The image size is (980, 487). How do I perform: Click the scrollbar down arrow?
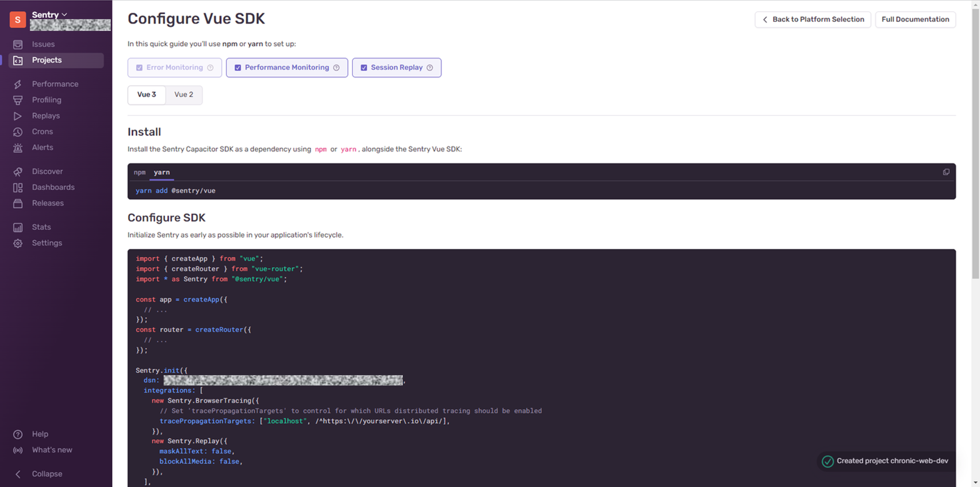click(976, 483)
